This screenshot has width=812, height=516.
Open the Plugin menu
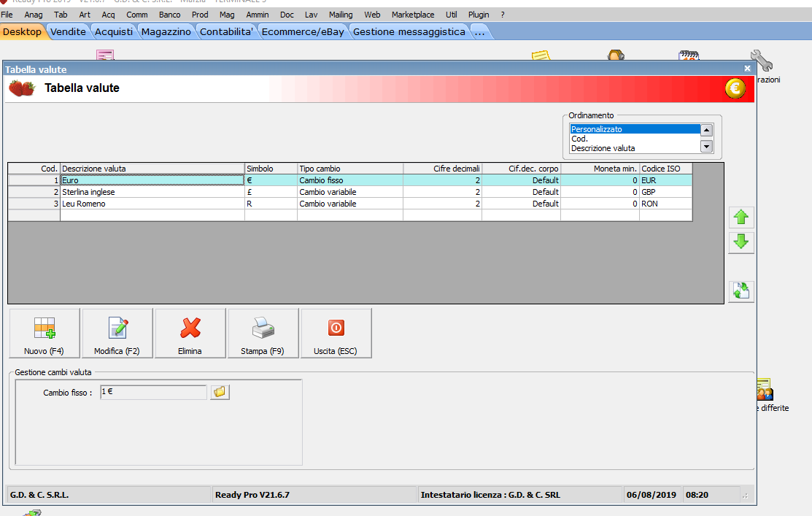point(479,15)
